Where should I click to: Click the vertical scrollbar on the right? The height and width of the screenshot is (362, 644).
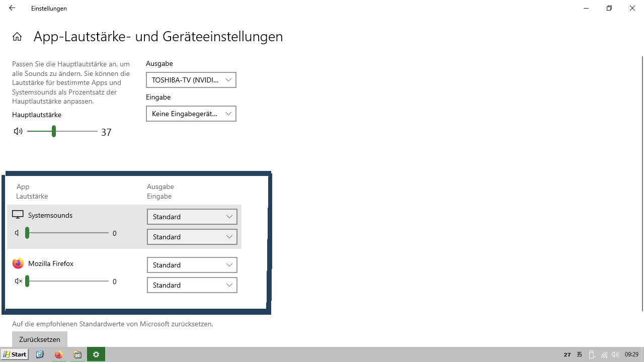(642, 184)
